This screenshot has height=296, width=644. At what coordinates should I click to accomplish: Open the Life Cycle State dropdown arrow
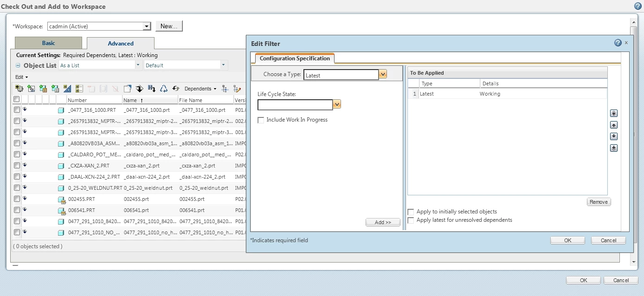pyautogui.click(x=337, y=104)
